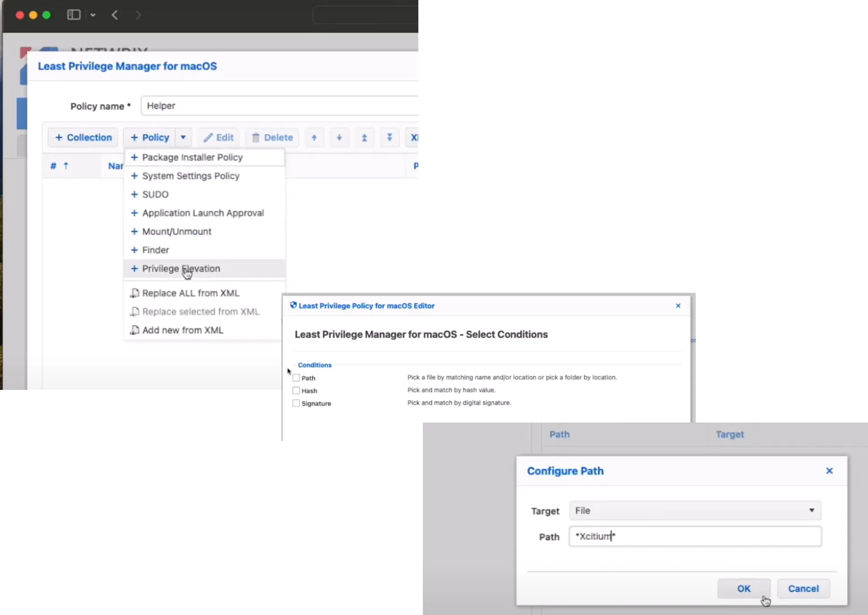Click the shield icon in Policy Editor title
The height and width of the screenshot is (615, 868).
pyautogui.click(x=294, y=305)
